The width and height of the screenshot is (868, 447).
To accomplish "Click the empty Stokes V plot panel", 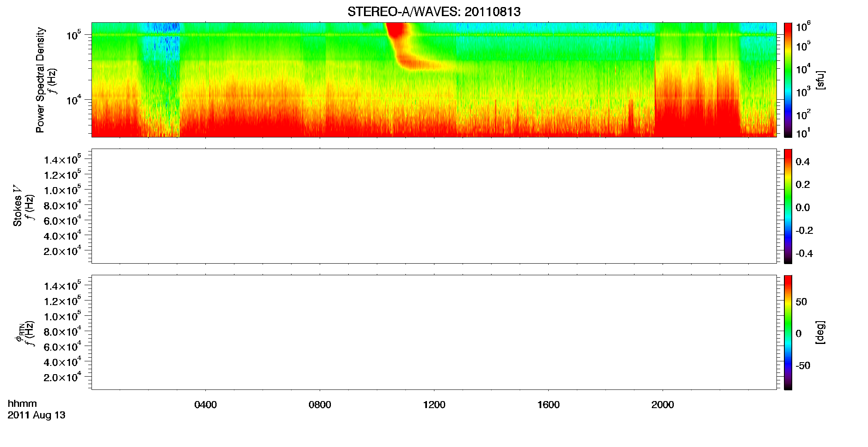I will point(434,206).
